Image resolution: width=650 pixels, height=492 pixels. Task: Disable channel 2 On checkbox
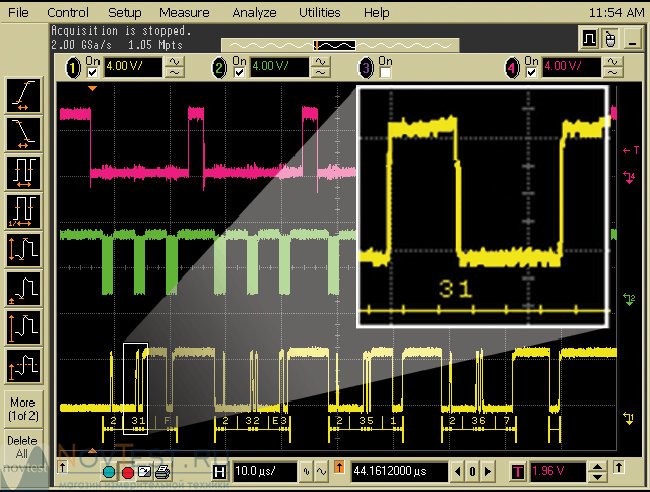click(x=238, y=74)
